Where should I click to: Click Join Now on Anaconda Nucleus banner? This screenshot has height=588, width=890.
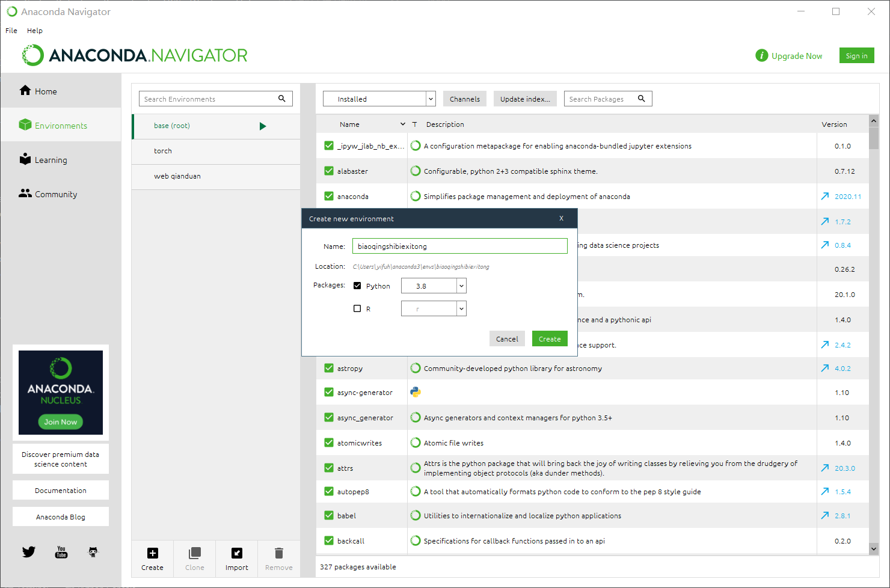tap(61, 421)
